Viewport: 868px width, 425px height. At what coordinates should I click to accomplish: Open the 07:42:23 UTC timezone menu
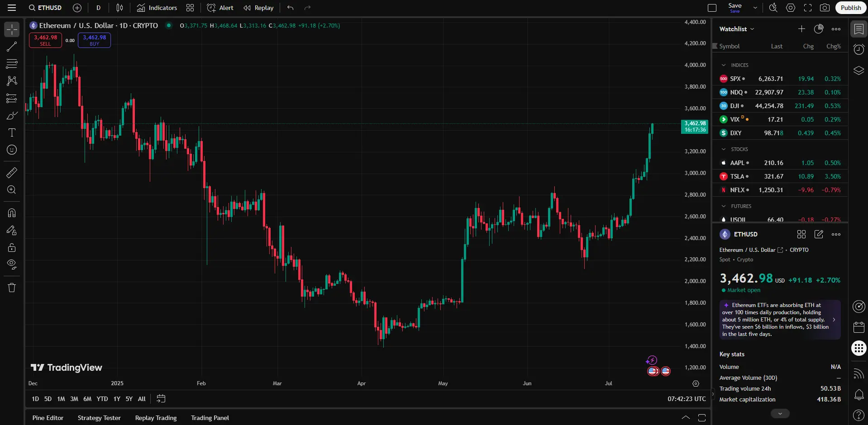(687, 399)
